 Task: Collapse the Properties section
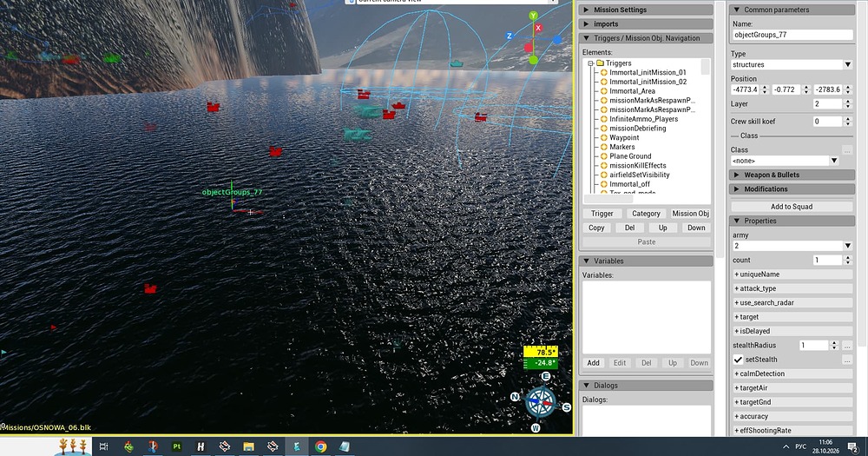tap(792, 221)
